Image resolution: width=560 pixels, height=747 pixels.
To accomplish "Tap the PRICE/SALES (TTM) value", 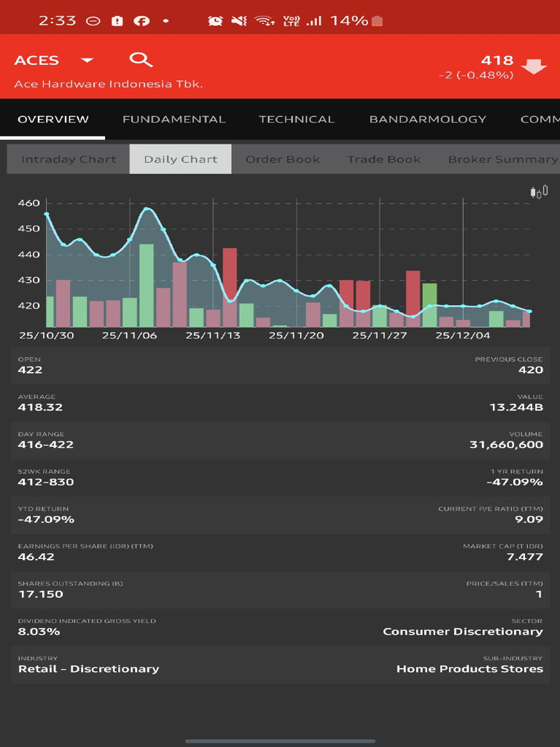I will pyautogui.click(x=539, y=594).
